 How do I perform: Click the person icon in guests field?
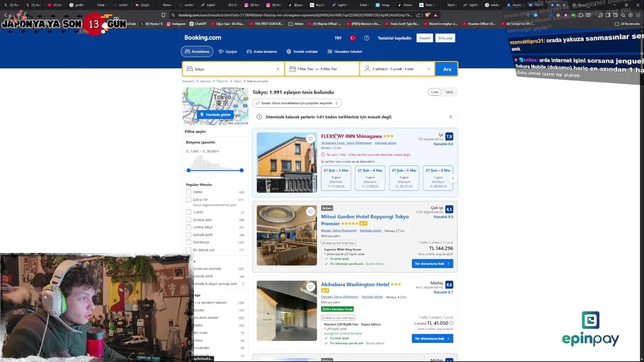[367, 69]
